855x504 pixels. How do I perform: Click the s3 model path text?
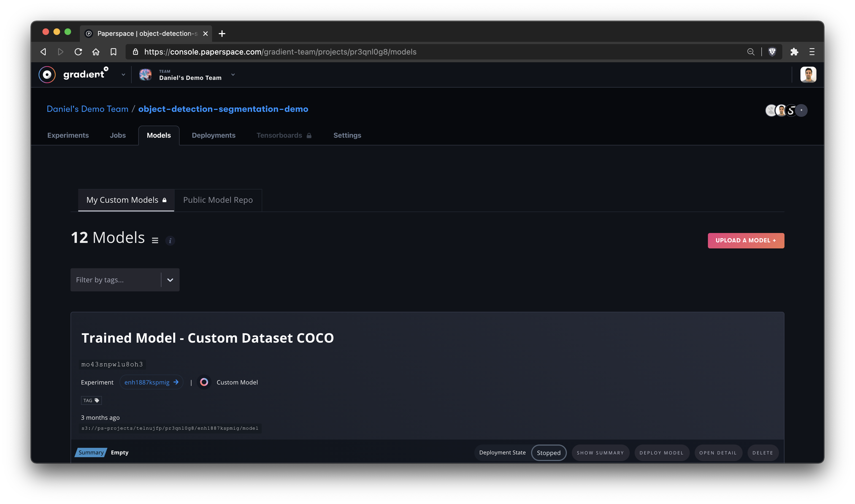coord(170,428)
